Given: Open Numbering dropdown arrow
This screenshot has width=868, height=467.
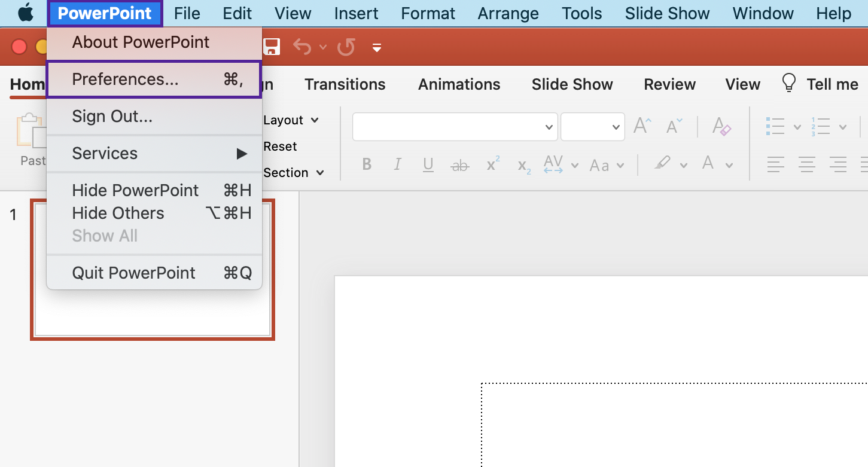Looking at the screenshot, I should [x=842, y=127].
